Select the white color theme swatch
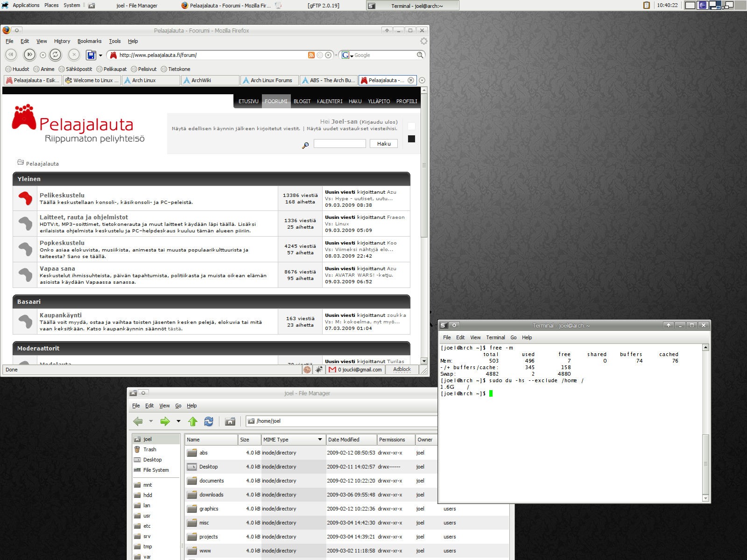 click(411, 126)
